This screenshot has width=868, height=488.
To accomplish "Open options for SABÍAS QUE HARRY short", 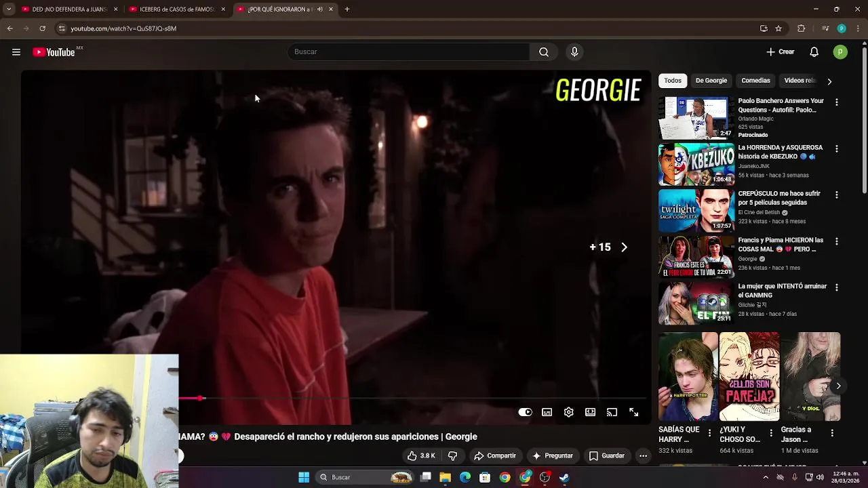I will [710, 432].
